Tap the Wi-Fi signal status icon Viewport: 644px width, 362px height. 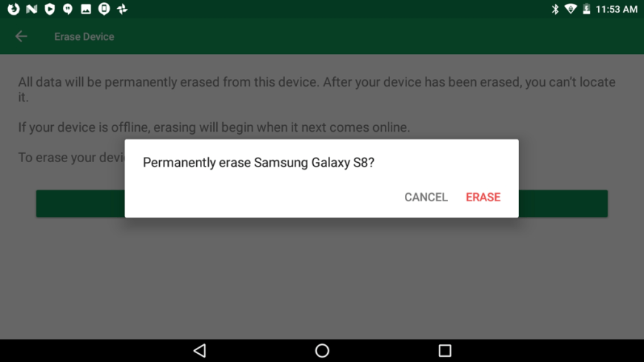tap(571, 9)
